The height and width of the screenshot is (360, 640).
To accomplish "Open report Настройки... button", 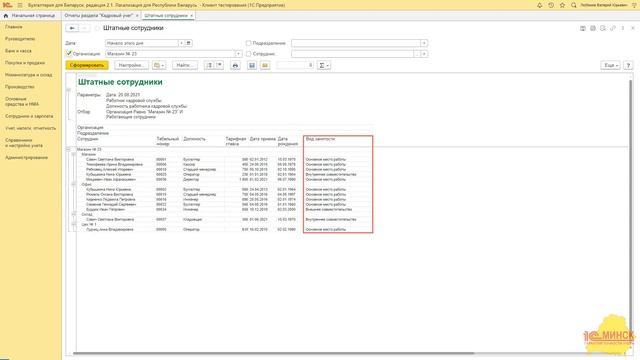I will tap(131, 65).
